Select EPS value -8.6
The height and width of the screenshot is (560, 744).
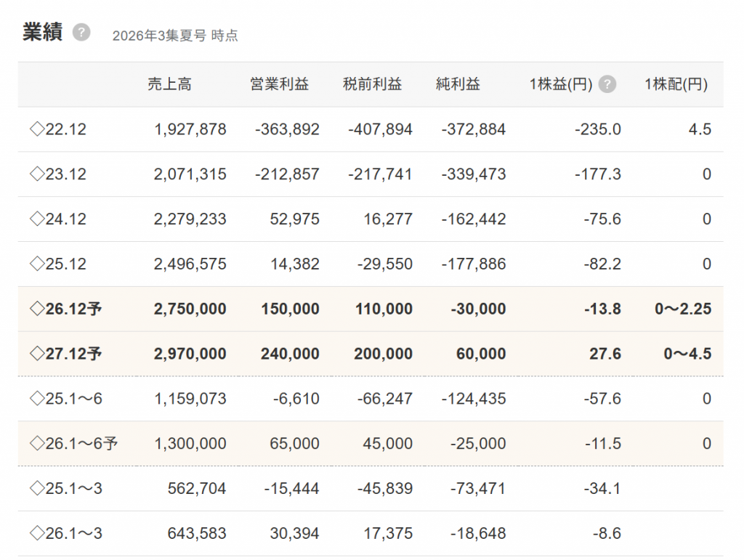pos(607,533)
